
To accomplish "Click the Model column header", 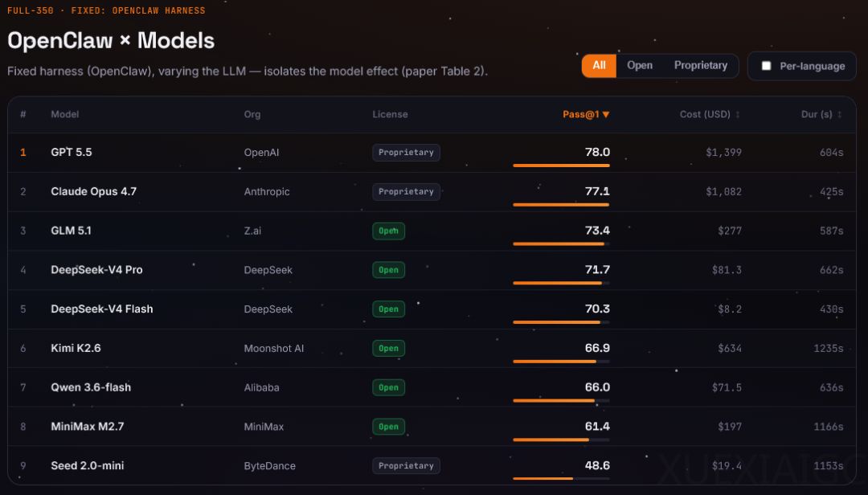I will pos(65,115).
